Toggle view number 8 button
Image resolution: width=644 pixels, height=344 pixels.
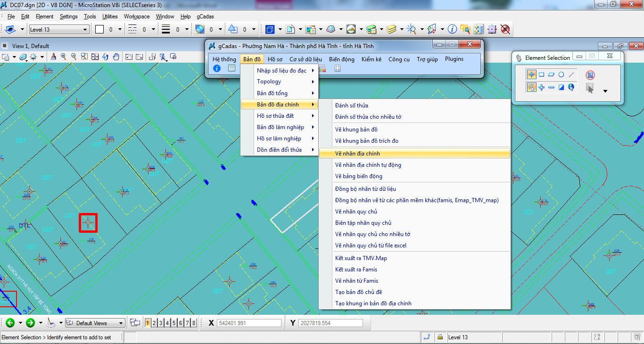click(x=194, y=323)
